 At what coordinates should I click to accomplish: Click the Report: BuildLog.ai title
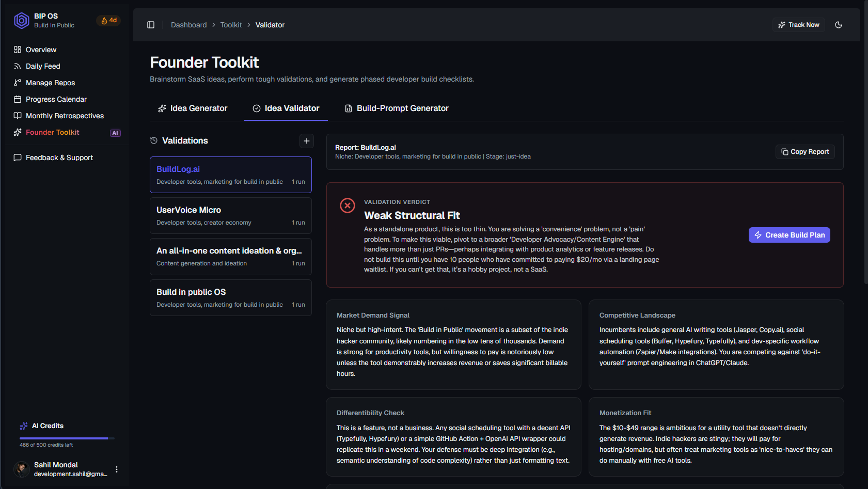pos(366,148)
